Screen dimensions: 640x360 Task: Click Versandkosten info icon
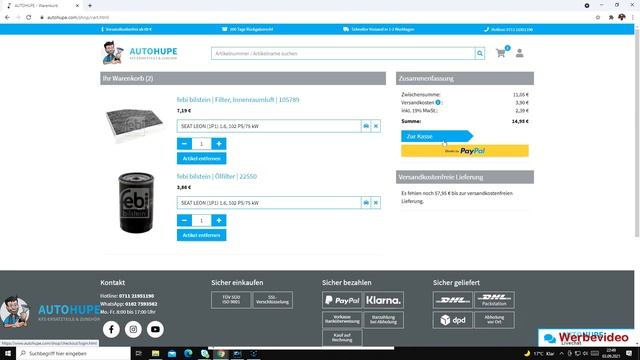click(x=438, y=102)
